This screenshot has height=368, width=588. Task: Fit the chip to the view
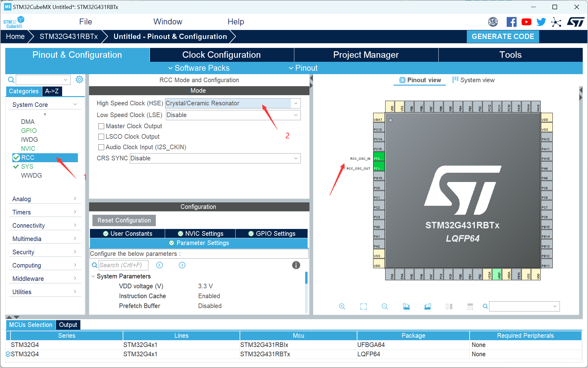click(364, 307)
